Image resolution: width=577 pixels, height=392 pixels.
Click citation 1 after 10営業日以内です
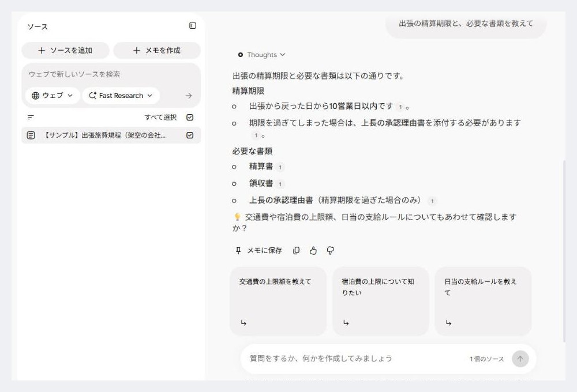[400, 107]
